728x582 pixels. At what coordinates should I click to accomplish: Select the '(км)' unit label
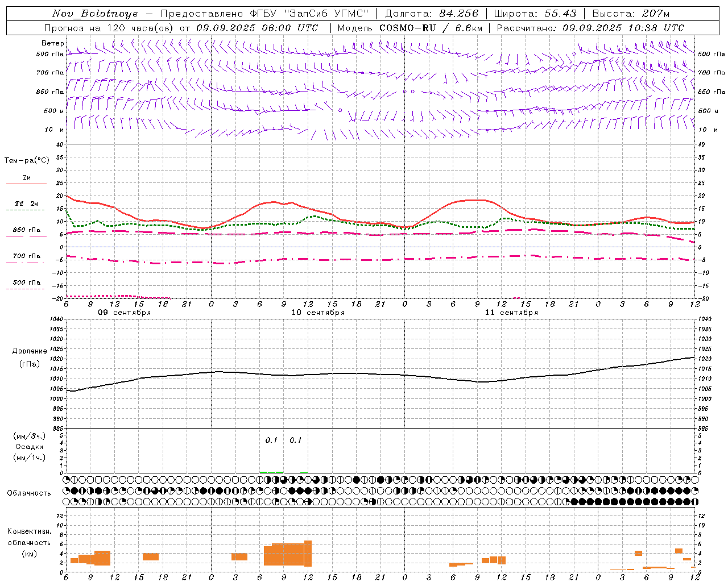pyautogui.click(x=29, y=554)
